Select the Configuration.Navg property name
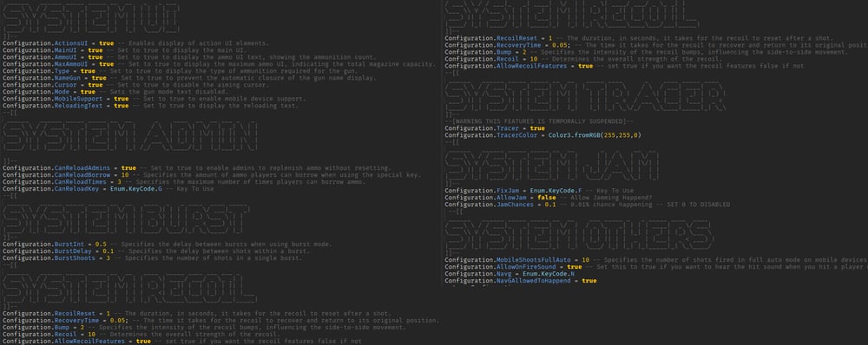The height and width of the screenshot is (345, 868). point(478,274)
